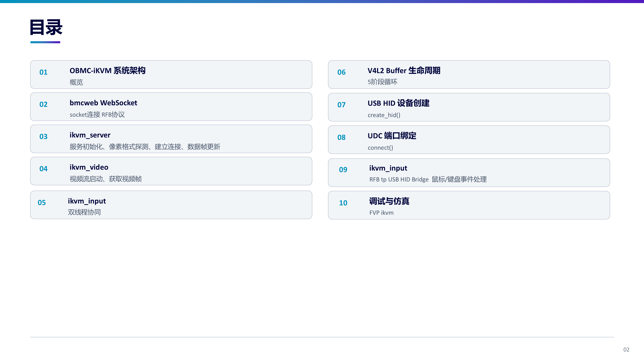Select the connect() subtitle
The height and width of the screenshot is (362, 644).
380,148
